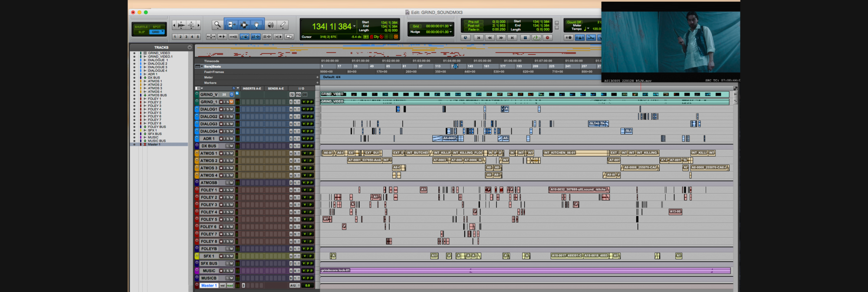
Task: Click the Markers ruler label
Action: [210, 83]
